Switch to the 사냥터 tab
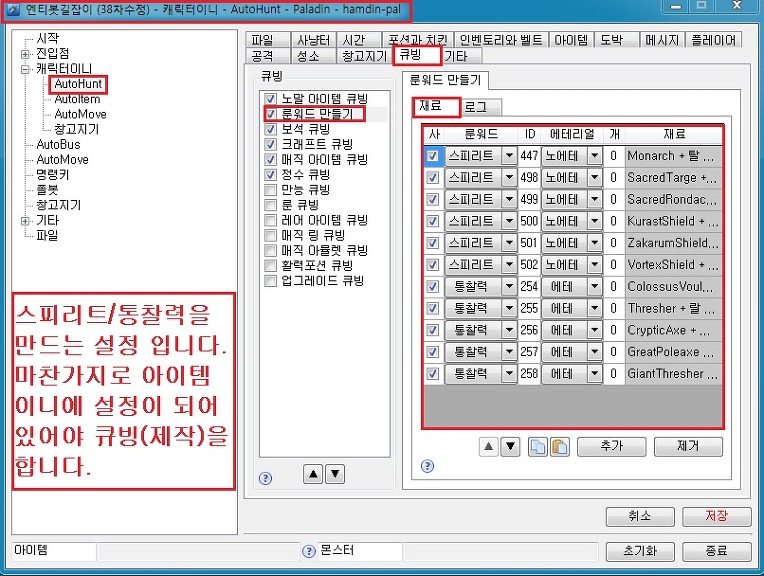 (x=313, y=40)
